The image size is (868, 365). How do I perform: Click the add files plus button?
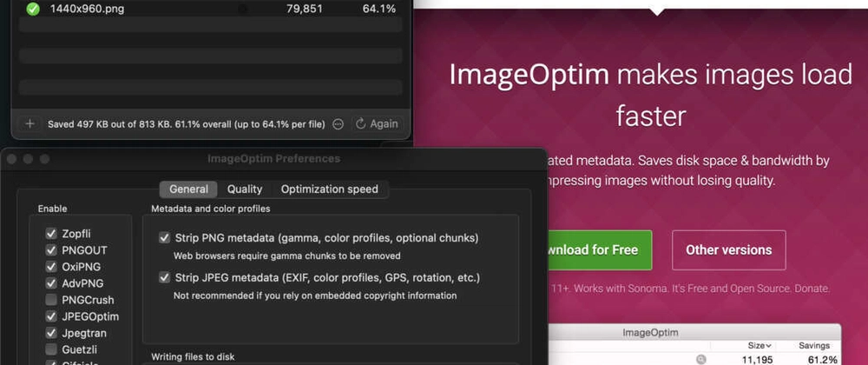tap(30, 124)
